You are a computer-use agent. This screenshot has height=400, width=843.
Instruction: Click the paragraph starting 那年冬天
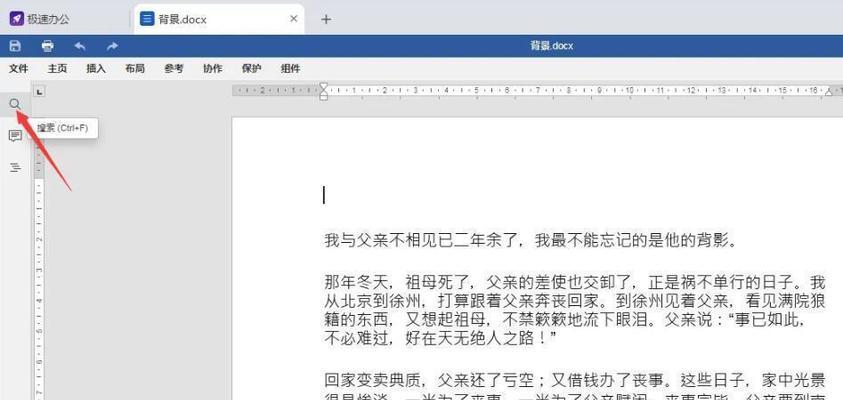[574, 310]
